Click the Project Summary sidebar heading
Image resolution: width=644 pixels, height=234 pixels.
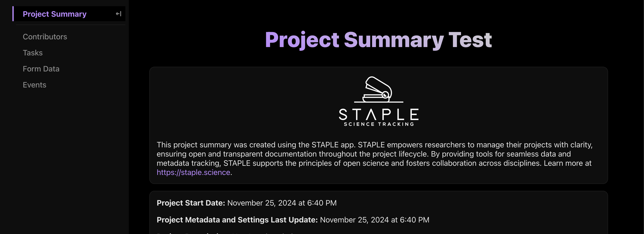click(55, 14)
